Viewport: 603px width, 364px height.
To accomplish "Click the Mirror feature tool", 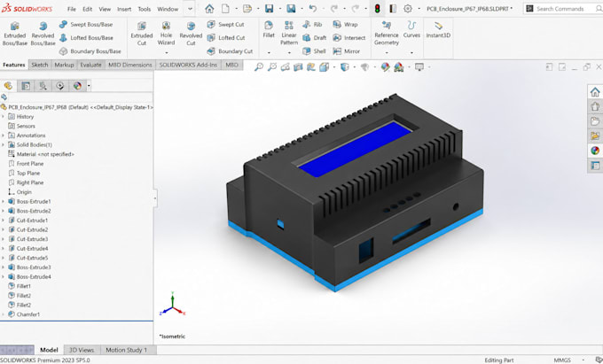I will (346, 51).
